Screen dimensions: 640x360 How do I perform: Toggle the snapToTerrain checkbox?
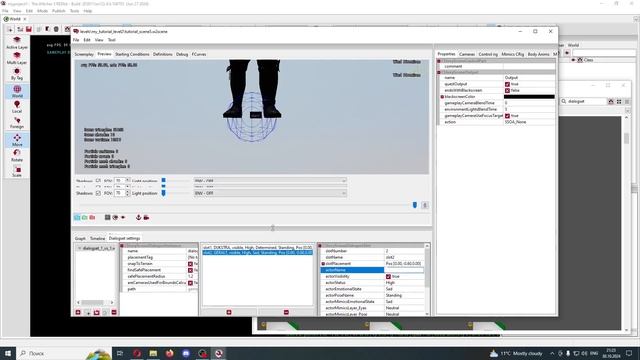click(190, 264)
